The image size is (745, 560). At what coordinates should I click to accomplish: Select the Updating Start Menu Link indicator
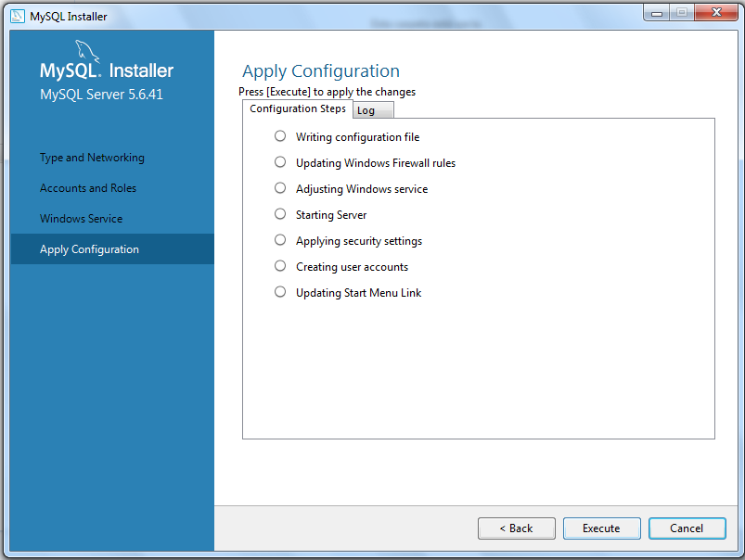coord(280,292)
